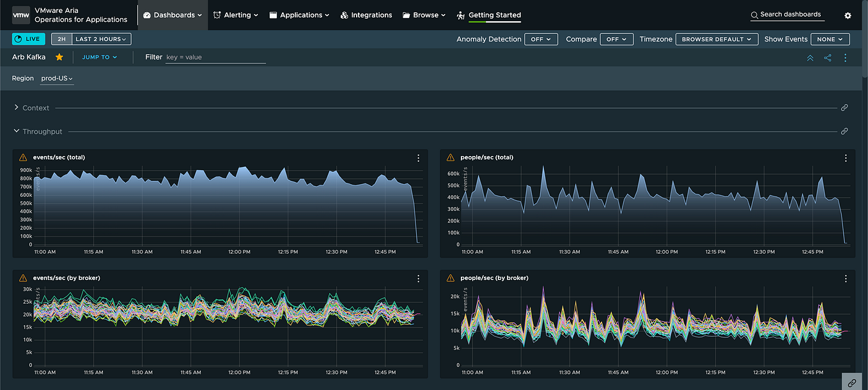
Task: Click the link icon beside the Throughput section
Action: [844, 131]
